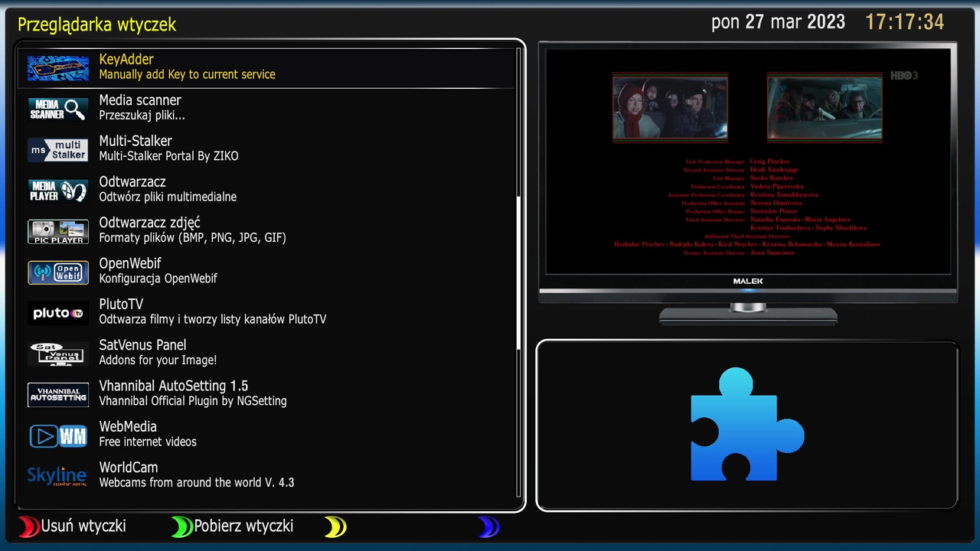Image resolution: width=980 pixels, height=551 pixels.
Task: Launch the PlutoTV logo icon
Action: 58,313
